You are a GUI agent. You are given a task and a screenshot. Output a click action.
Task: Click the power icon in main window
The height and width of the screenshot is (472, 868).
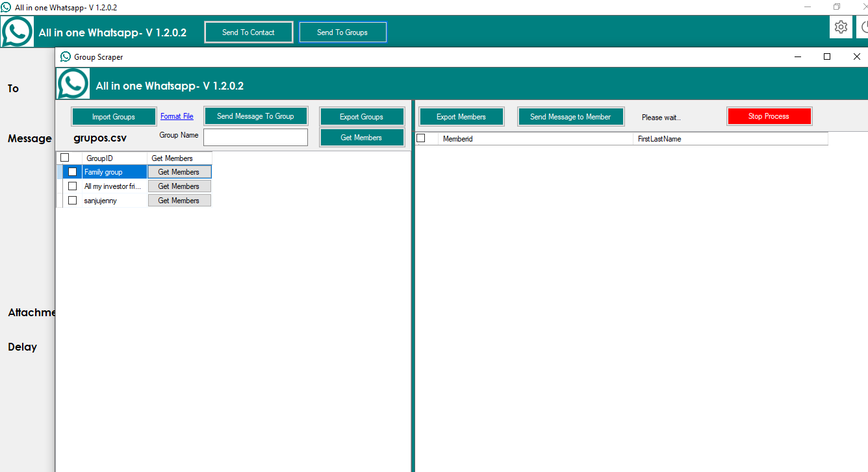coord(863,27)
